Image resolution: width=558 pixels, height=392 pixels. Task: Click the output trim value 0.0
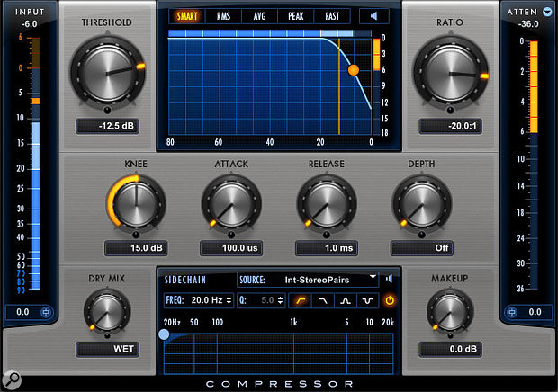click(x=535, y=312)
